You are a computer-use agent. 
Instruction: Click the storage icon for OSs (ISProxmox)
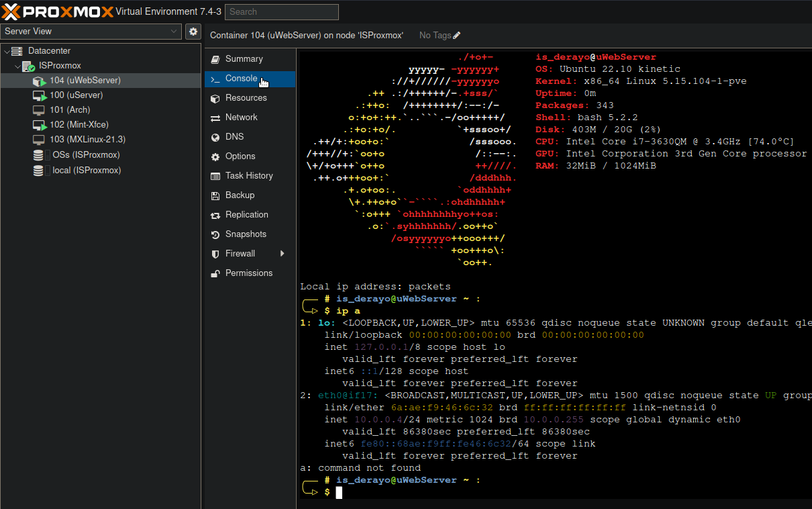(39, 155)
